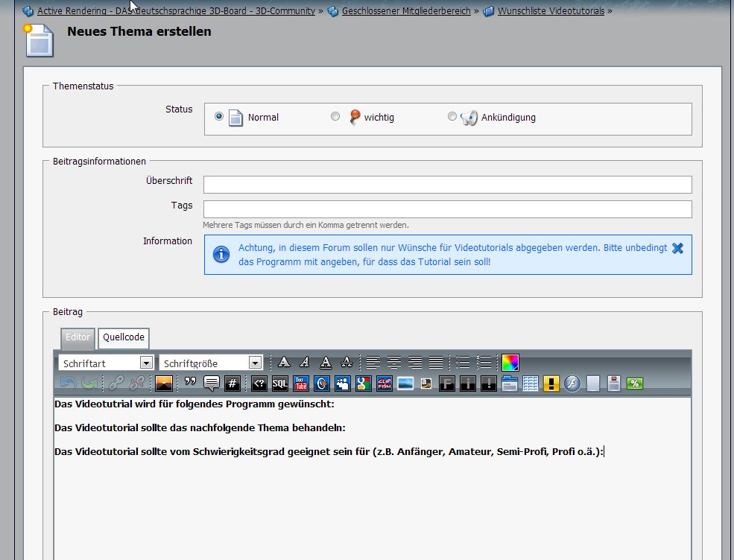Image resolution: width=734 pixels, height=560 pixels.
Task: Click the green percent icon
Action: [x=635, y=384]
